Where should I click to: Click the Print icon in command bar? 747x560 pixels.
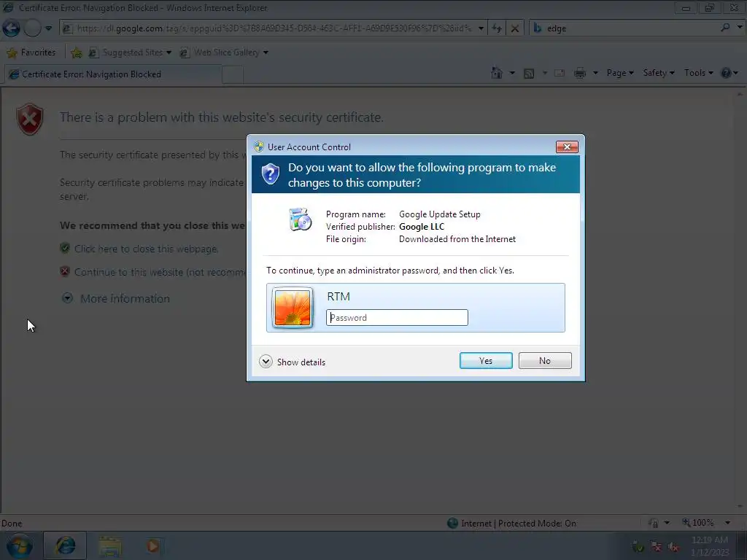580,73
